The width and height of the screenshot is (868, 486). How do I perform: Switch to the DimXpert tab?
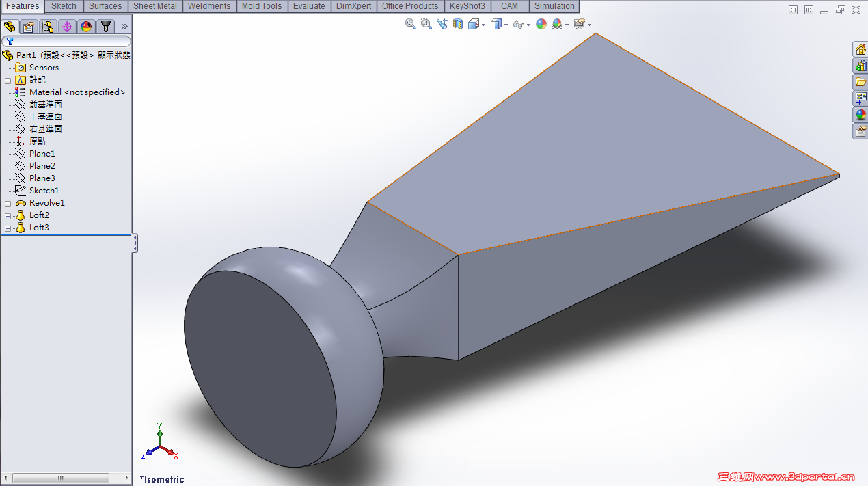click(354, 6)
